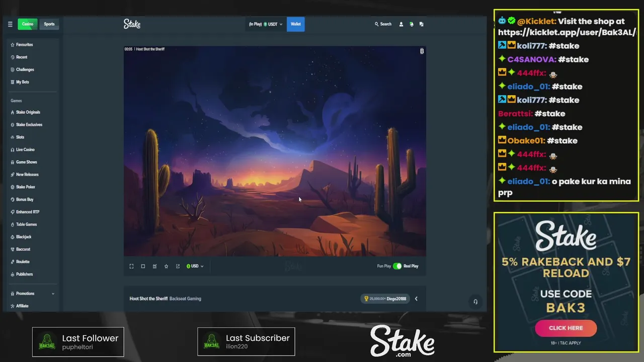644x362 pixels.
Task: Switch to the Sports tab
Action: pyautogui.click(x=49, y=24)
